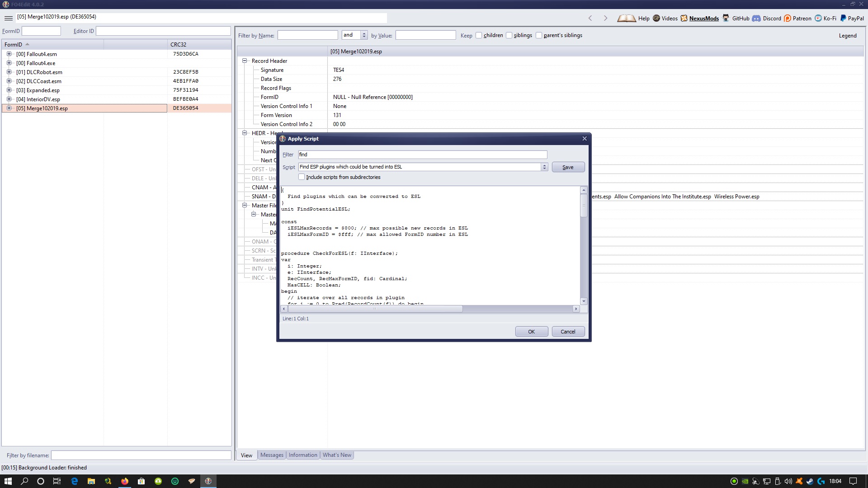
Task: Open the Help book icon
Action: [627, 18]
